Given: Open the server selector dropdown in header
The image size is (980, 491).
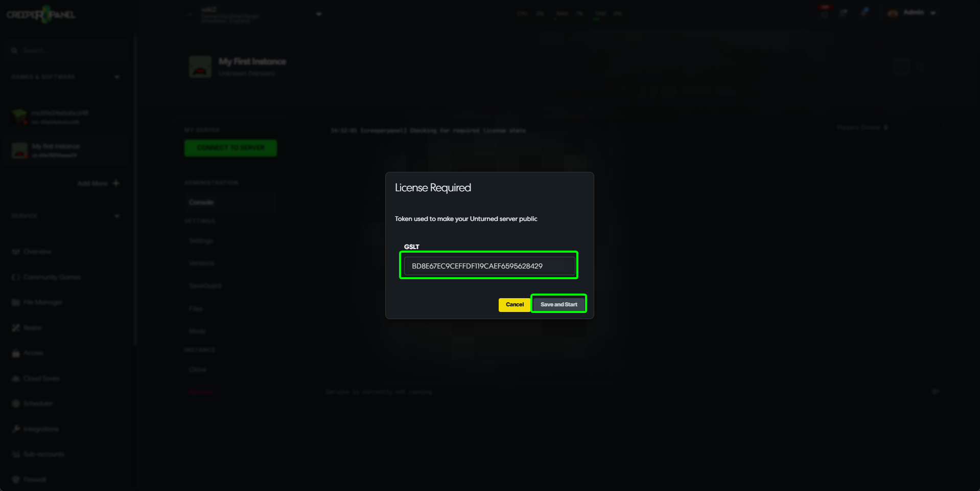Looking at the screenshot, I should pyautogui.click(x=318, y=14).
